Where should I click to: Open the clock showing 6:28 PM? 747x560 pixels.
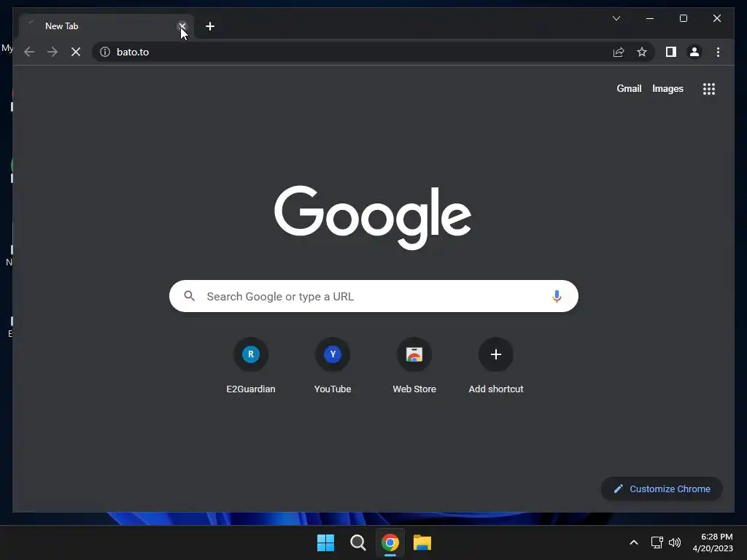coord(713,542)
